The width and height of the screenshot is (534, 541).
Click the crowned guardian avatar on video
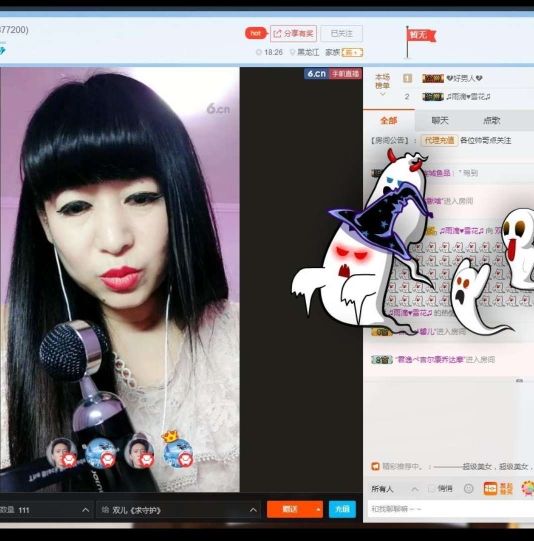click(x=178, y=450)
